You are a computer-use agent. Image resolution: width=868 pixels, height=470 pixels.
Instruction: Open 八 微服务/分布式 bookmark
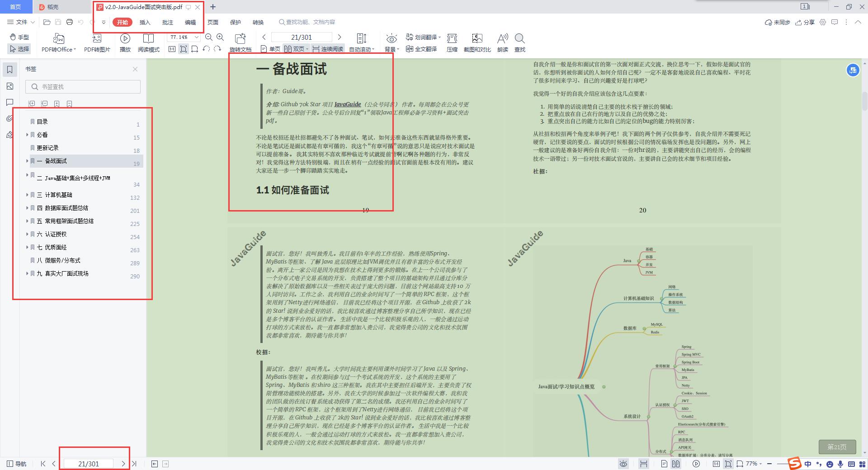[59, 260]
